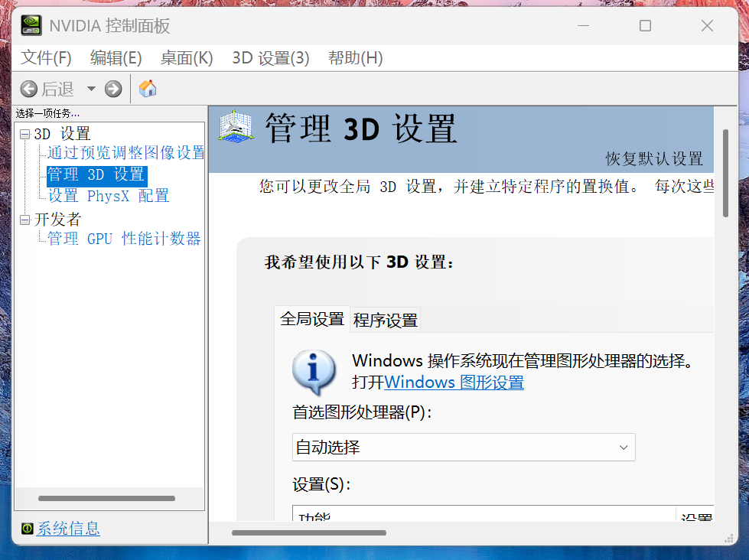
Task: Click the blue information bubble icon
Action: coord(314,373)
